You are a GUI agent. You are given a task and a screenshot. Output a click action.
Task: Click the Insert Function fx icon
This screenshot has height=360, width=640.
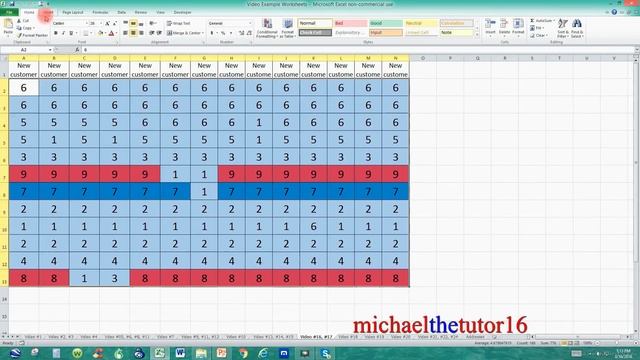77,50
